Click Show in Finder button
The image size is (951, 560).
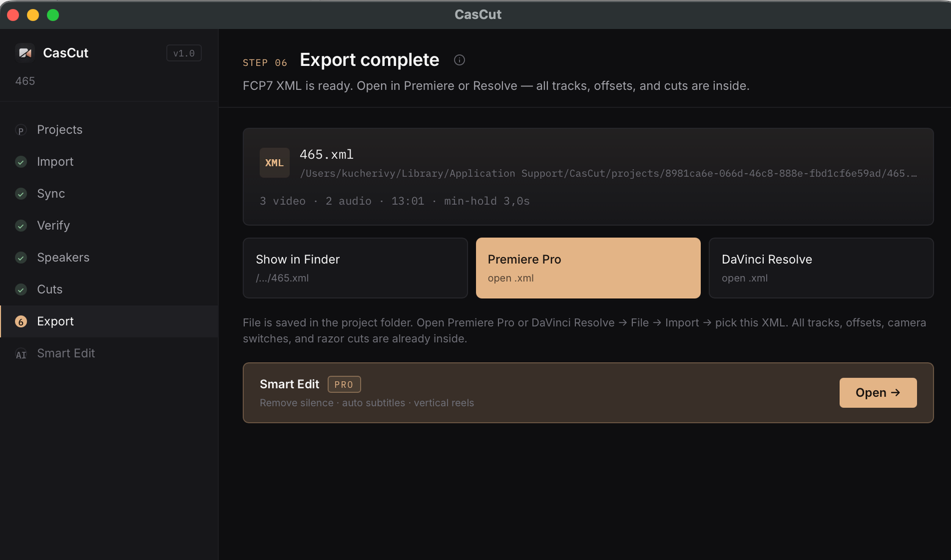(x=355, y=268)
